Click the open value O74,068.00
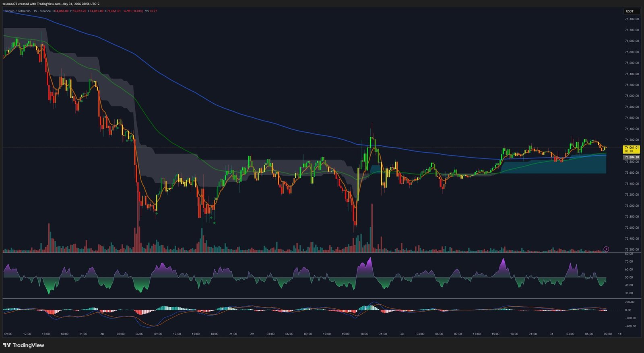Viewport: 644px width, 353px height. point(61,11)
